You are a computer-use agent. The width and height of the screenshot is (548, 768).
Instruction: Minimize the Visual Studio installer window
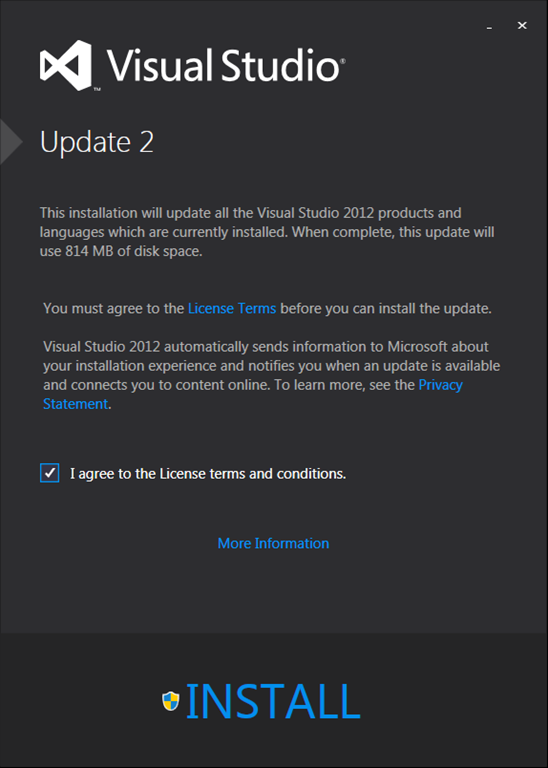tap(489, 26)
